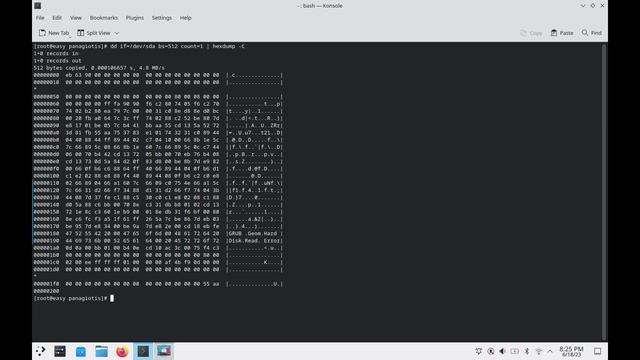Open the Bluetooth tray icon
This screenshot has height=360, width=640.
[x=527, y=351]
